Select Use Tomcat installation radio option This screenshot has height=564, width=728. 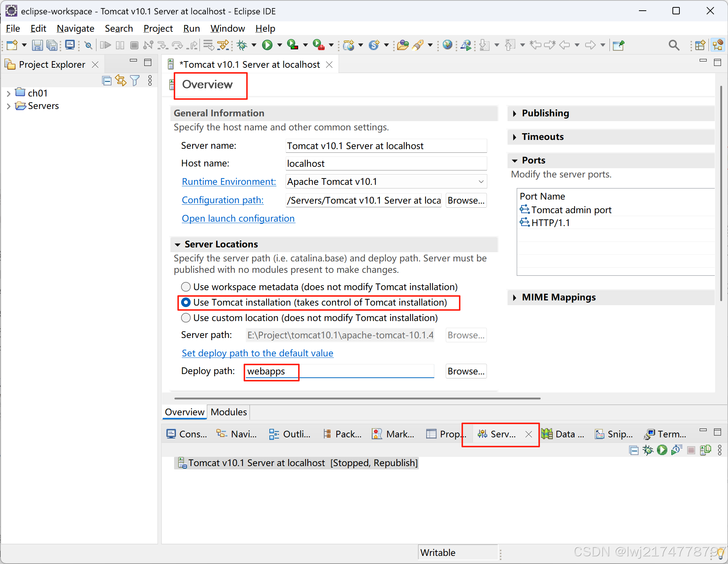tap(186, 302)
